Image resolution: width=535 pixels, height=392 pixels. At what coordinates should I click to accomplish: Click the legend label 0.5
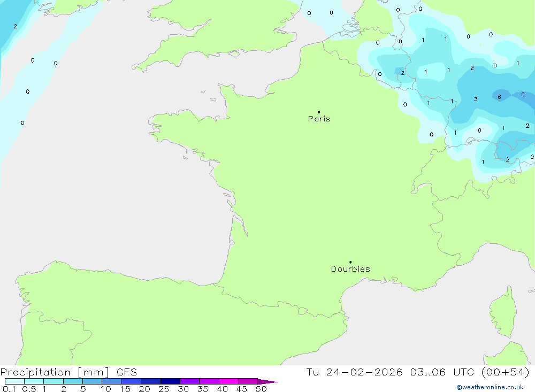pyautogui.click(x=28, y=389)
